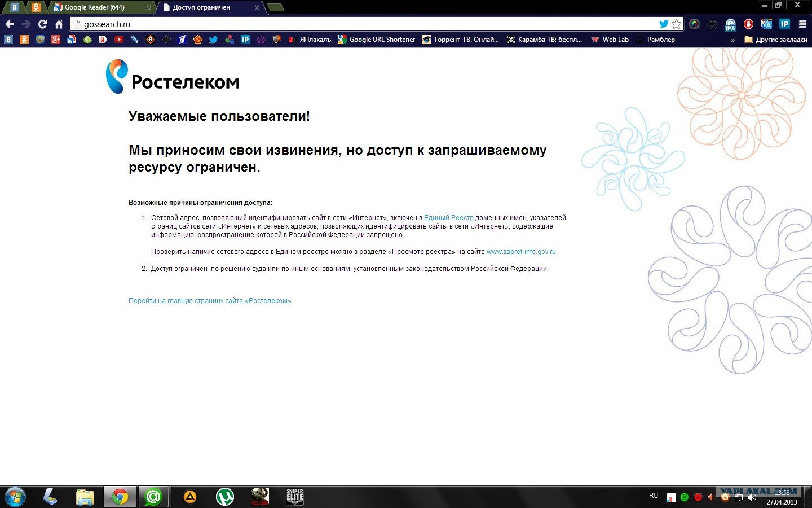Open the Yandex bookmark icon

pyautogui.click(x=103, y=40)
